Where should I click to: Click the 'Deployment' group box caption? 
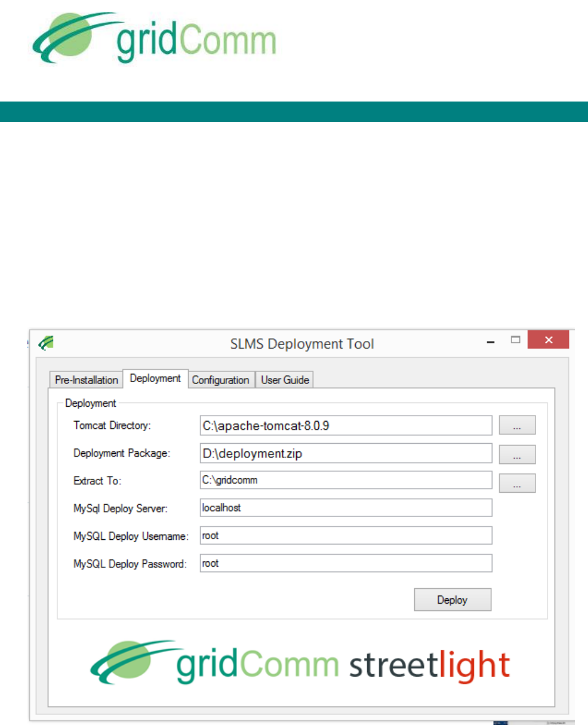click(91, 403)
